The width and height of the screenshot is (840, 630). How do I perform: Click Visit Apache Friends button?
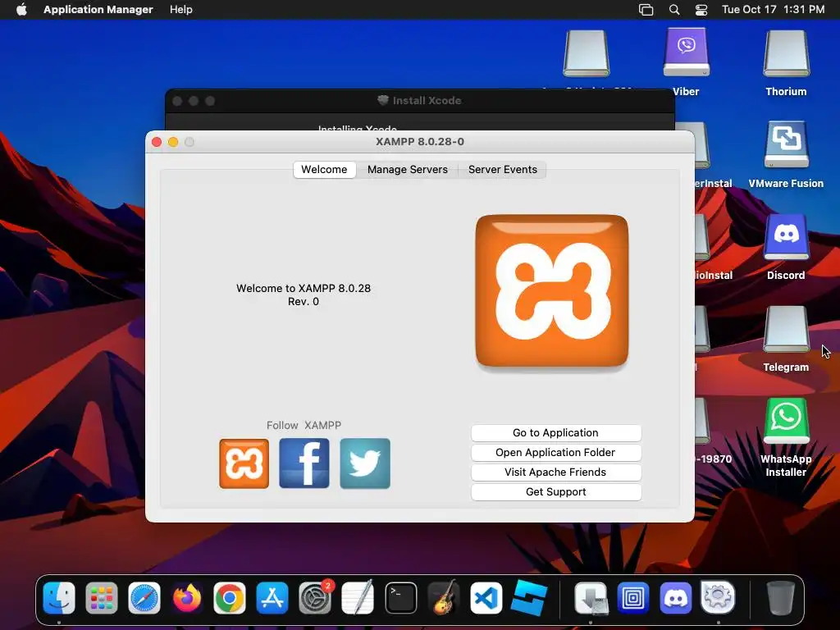tap(555, 472)
